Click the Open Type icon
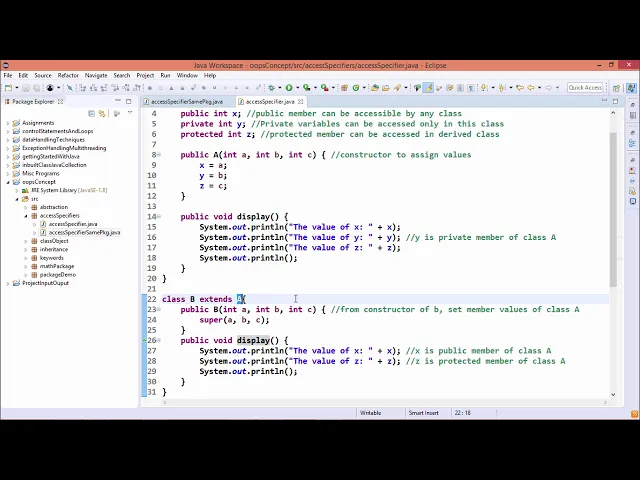This screenshot has width=640, height=480. [375, 88]
